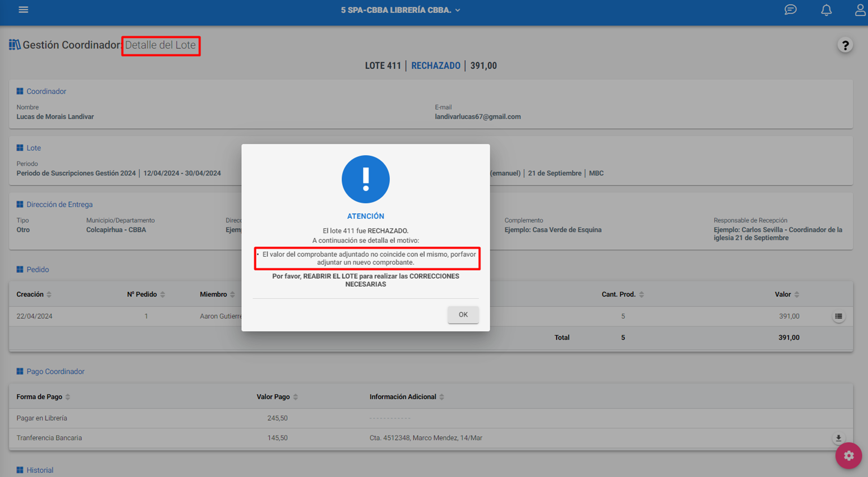The width and height of the screenshot is (868, 477).
Task: Click the Lote section grid icon
Action: tap(20, 148)
